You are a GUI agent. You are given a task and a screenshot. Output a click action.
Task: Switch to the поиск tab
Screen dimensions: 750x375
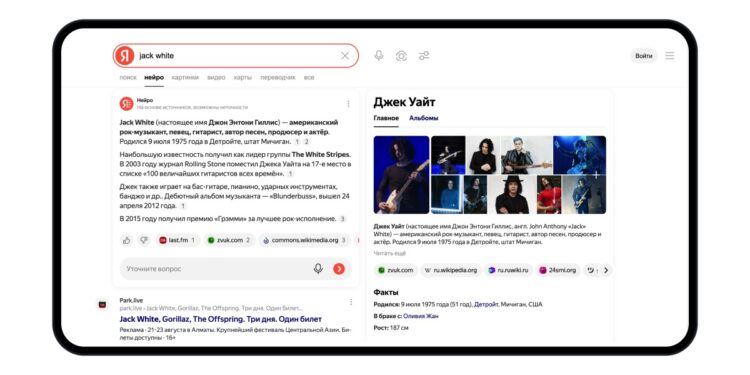[x=128, y=77]
